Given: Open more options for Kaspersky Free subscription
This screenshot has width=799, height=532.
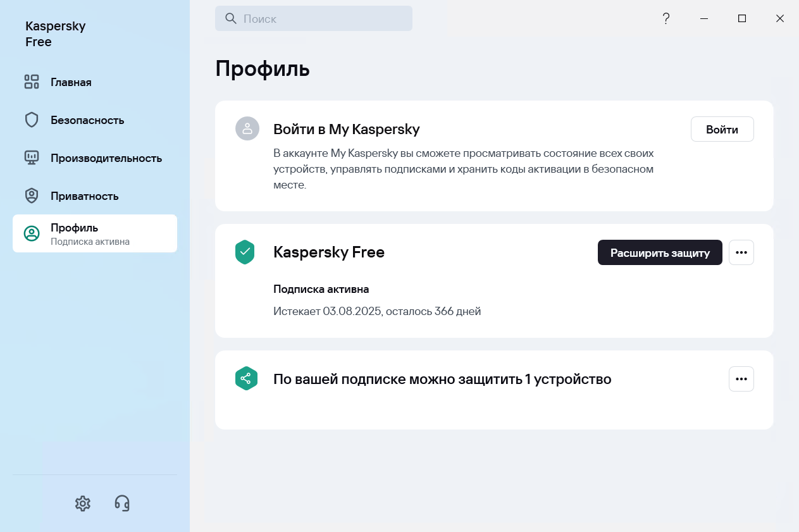Looking at the screenshot, I should pos(741,252).
